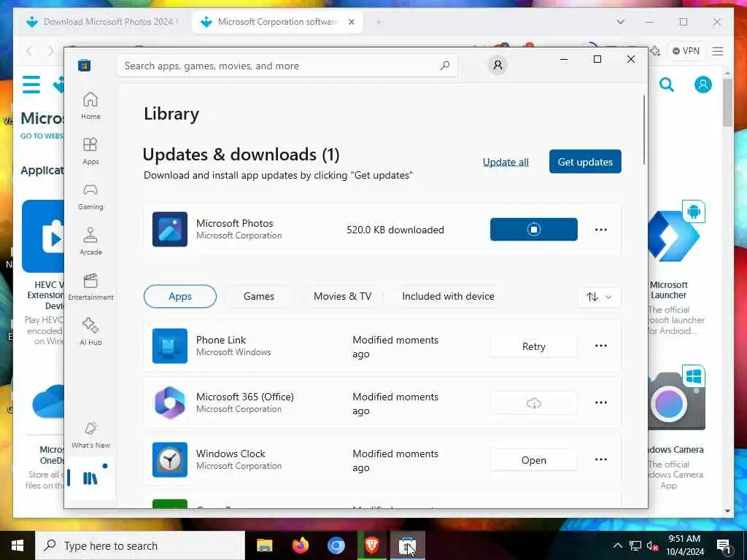Open Entertainment in the Store sidebar
Screen dimensions: 747x560
(90, 287)
